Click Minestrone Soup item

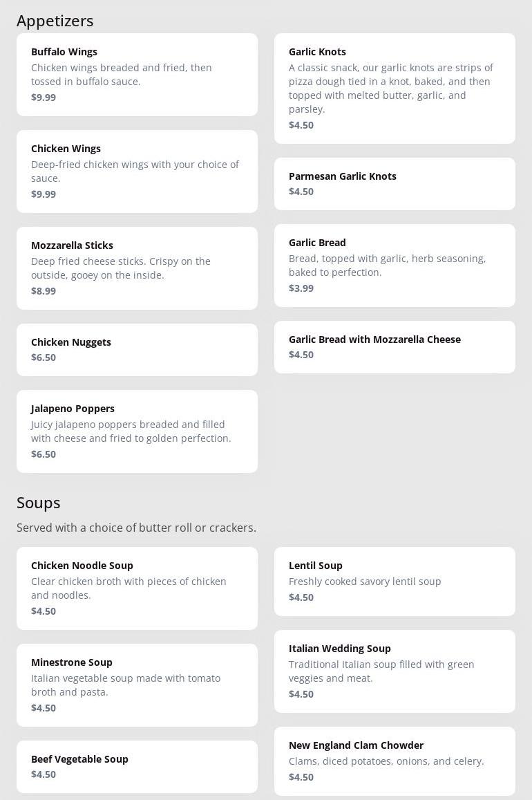(137, 685)
